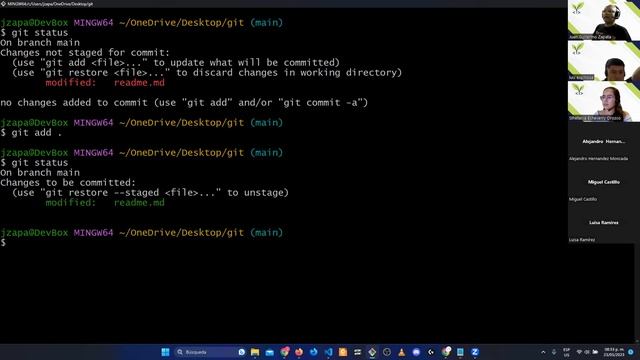This screenshot has height=360, width=640.
Task: Click the last empty '$' prompt line
Action: [x=3, y=242]
